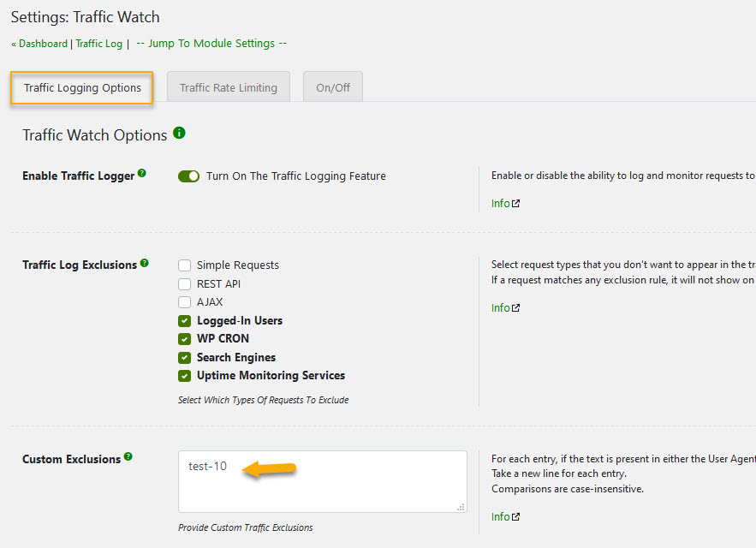This screenshot has width=756, height=548.
Task: Uncheck the Logged-In Users exclusion
Action: click(184, 320)
